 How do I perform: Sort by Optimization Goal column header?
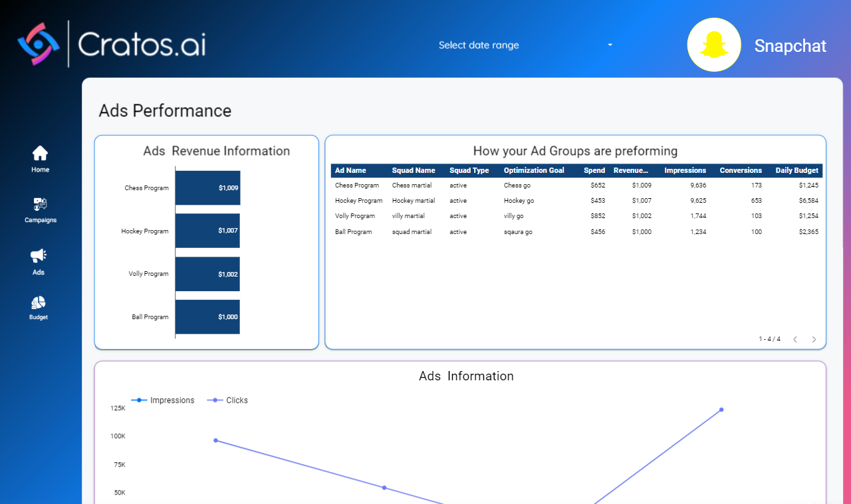click(x=534, y=170)
